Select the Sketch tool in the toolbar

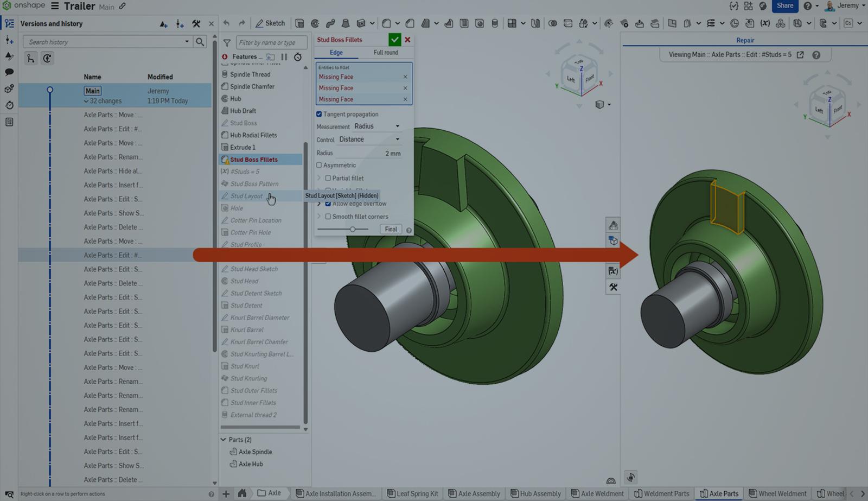[270, 23]
